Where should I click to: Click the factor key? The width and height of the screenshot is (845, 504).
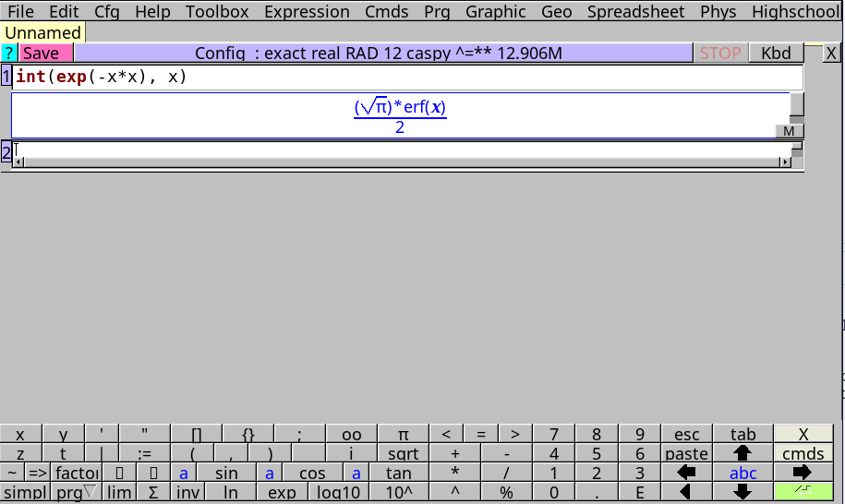tap(76, 473)
